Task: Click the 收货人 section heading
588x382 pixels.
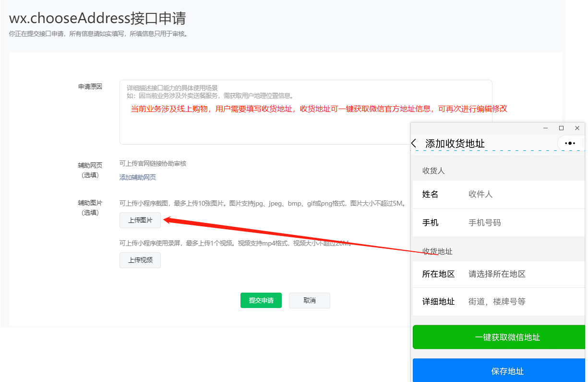Action: pos(433,171)
